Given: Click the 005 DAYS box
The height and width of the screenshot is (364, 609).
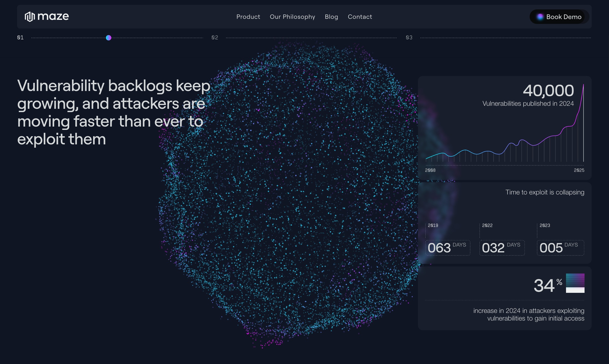Looking at the screenshot, I should tap(560, 248).
